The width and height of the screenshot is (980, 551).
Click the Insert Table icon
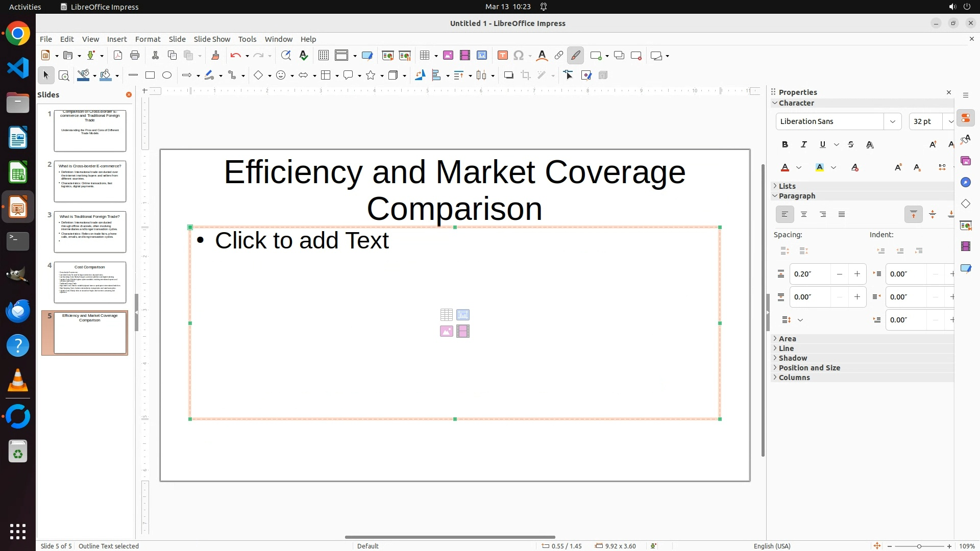(425, 56)
